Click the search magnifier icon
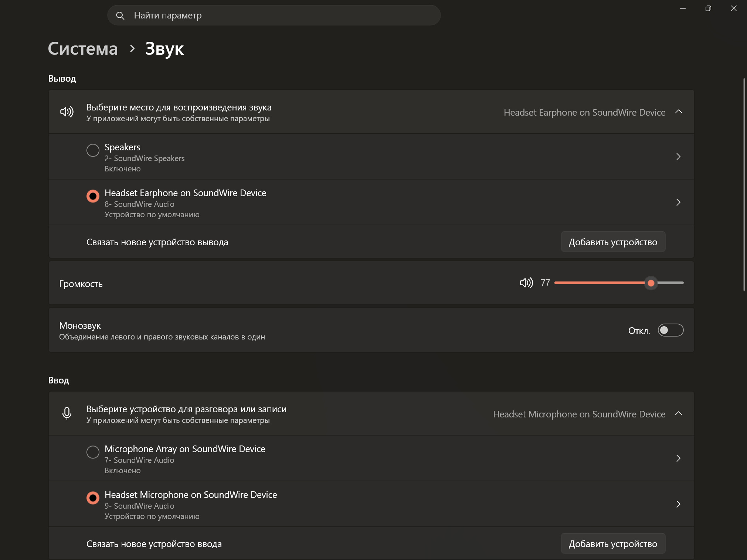This screenshot has width=747, height=560. point(120,16)
